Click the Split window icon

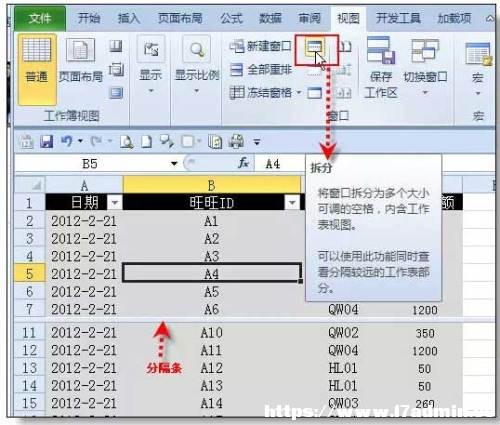coord(314,48)
